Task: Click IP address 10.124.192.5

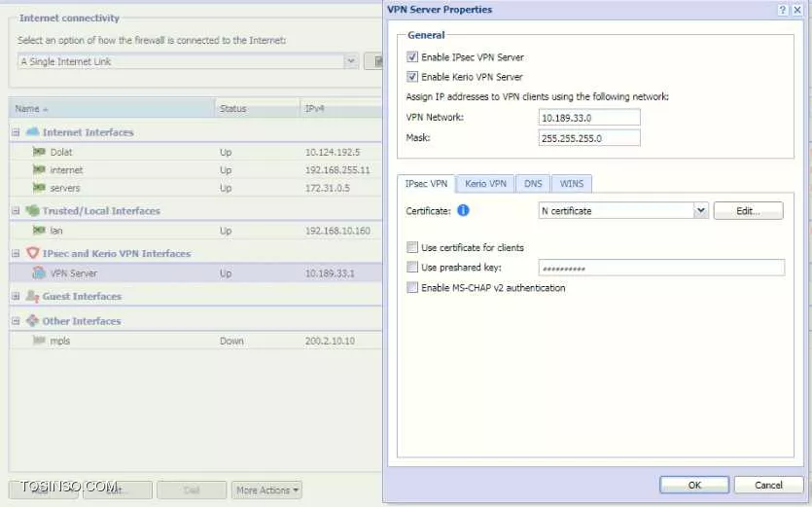Action: [333, 152]
